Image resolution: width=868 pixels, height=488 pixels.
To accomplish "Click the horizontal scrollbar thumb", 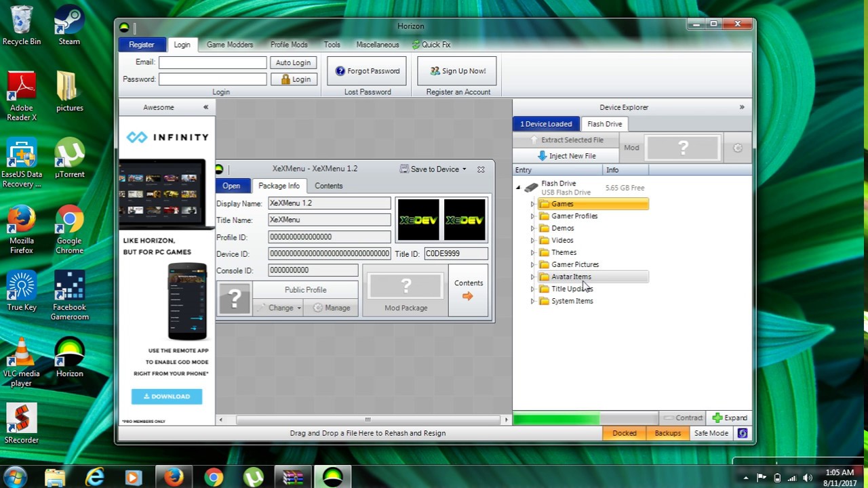I will (x=368, y=420).
